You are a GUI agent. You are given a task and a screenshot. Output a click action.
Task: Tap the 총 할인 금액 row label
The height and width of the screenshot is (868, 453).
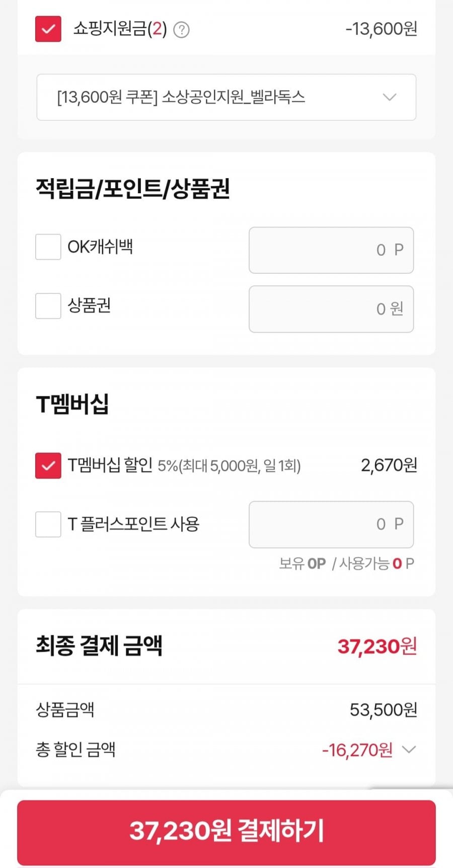tap(75, 750)
